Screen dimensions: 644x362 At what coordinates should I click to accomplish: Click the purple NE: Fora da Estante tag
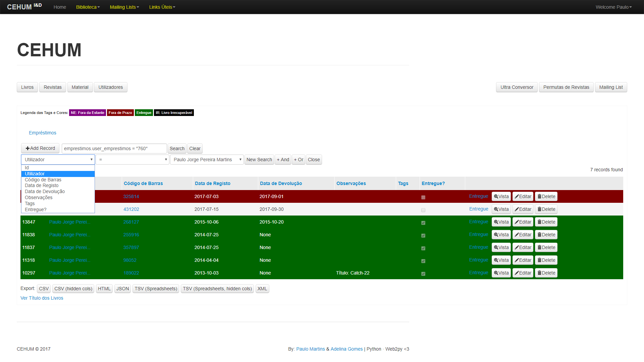[x=87, y=113]
